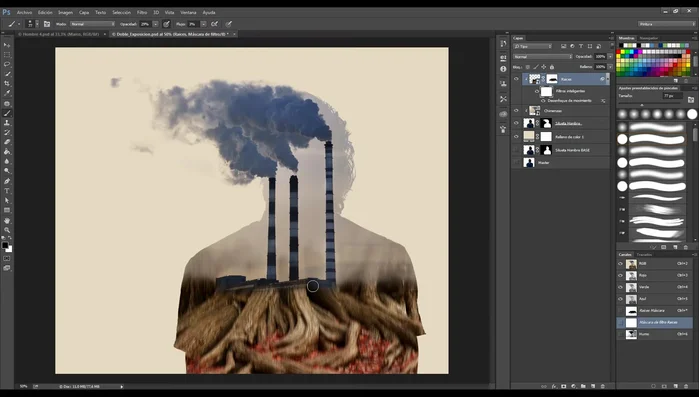The width and height of the screenshot is (699, 397).
Task: Show the Silueta Hombre BASE layer
Action: tap(516, 150)
